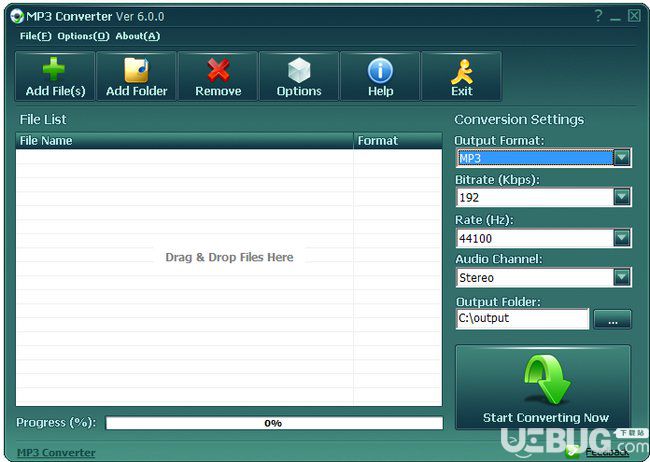Click the MP3 Converter link at the bottom

click(x=56, y=452)
